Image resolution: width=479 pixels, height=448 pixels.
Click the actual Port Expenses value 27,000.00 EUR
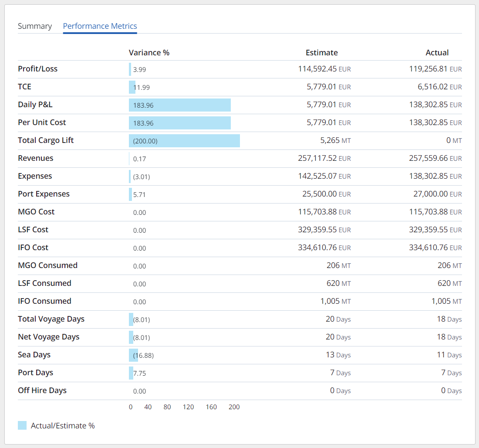pyautogui.click(x=438, y=194)
